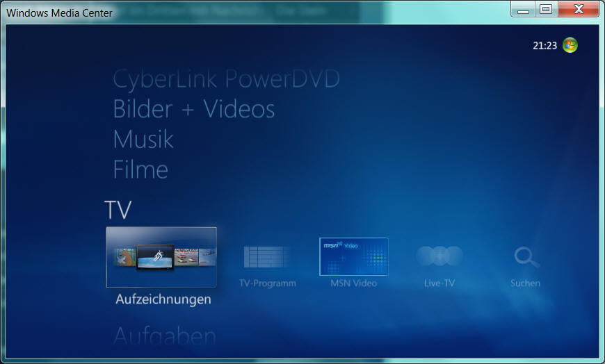Close the Windows Media Center window
Screen dimensions: 605x364
click(579, 9)
